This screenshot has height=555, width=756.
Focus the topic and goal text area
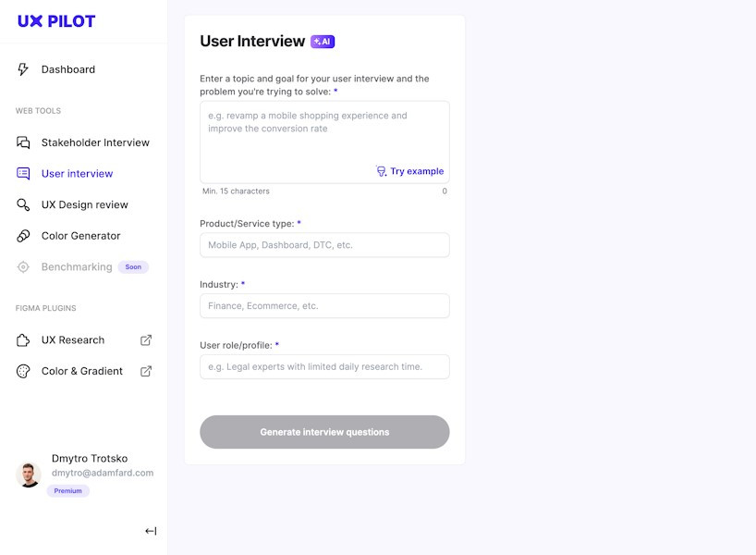(324, 142)
